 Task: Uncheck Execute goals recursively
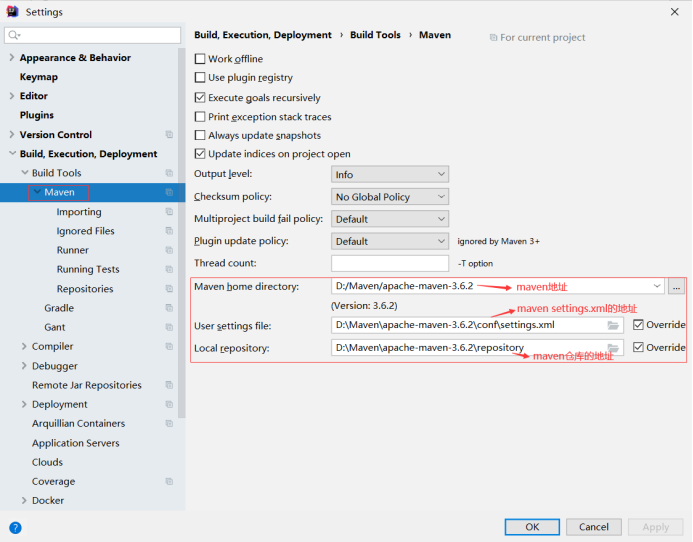[200, 97]
